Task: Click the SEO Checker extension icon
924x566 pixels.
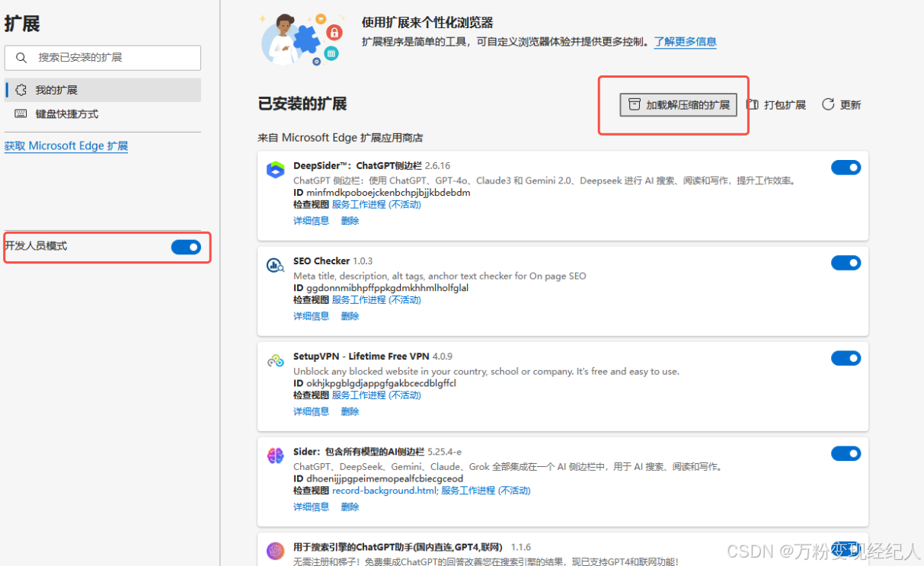Action: click(x=275, y=265)
